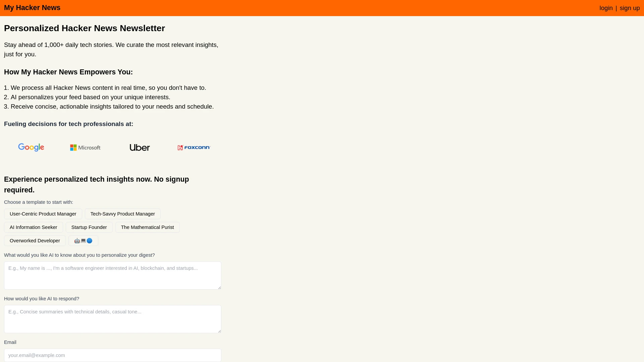This screenshot has width=644, height=362.
Task: Click the sign up link in the header
Action: coord(629,8)
